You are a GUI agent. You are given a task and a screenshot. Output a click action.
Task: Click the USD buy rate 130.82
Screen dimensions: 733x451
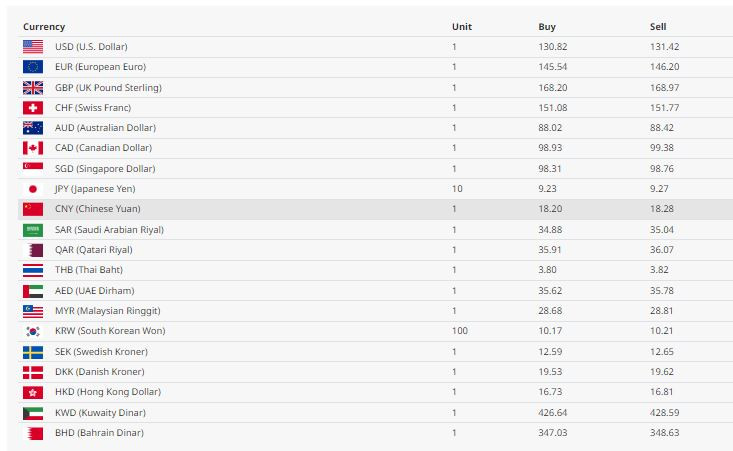pyautogui.click(x=553, y=47)
